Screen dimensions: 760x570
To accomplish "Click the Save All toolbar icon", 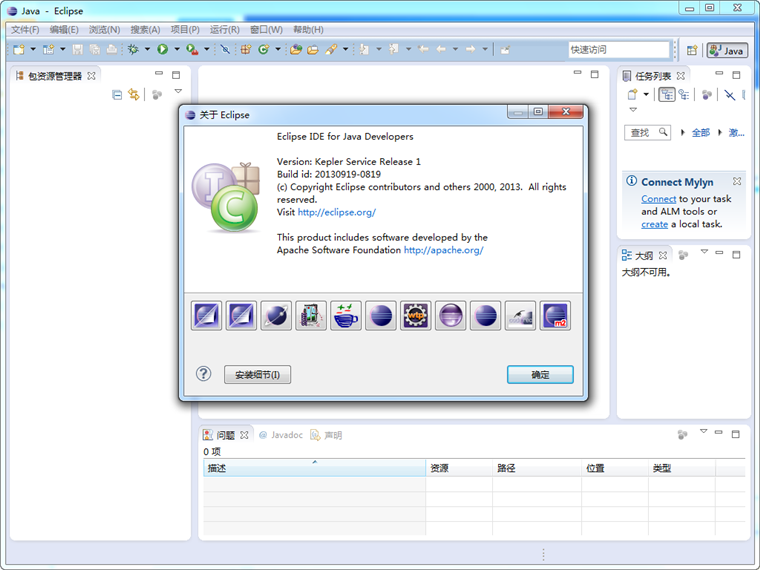I will click(x=95, y=49).
